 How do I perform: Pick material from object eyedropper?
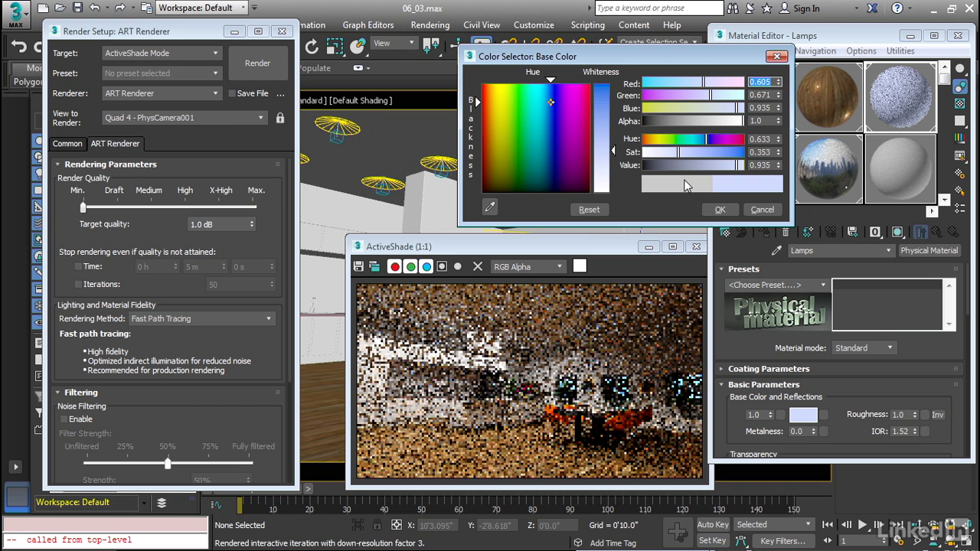pos(776,250)
